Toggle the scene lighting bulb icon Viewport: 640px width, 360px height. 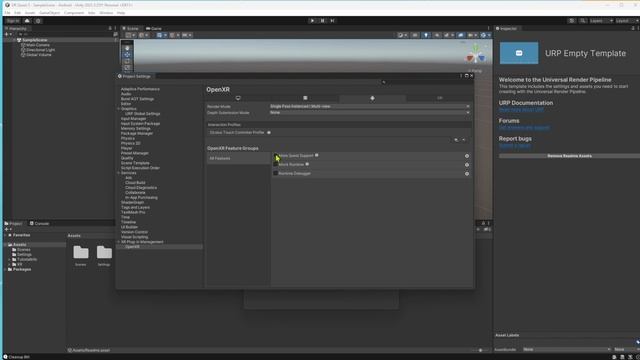click(x=426, y=35)
